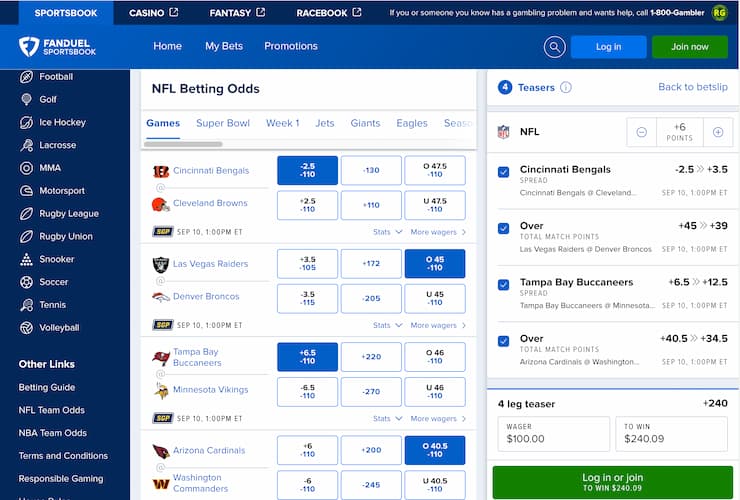
Task: Click Back to betslip link
Action: pos(693,87)
